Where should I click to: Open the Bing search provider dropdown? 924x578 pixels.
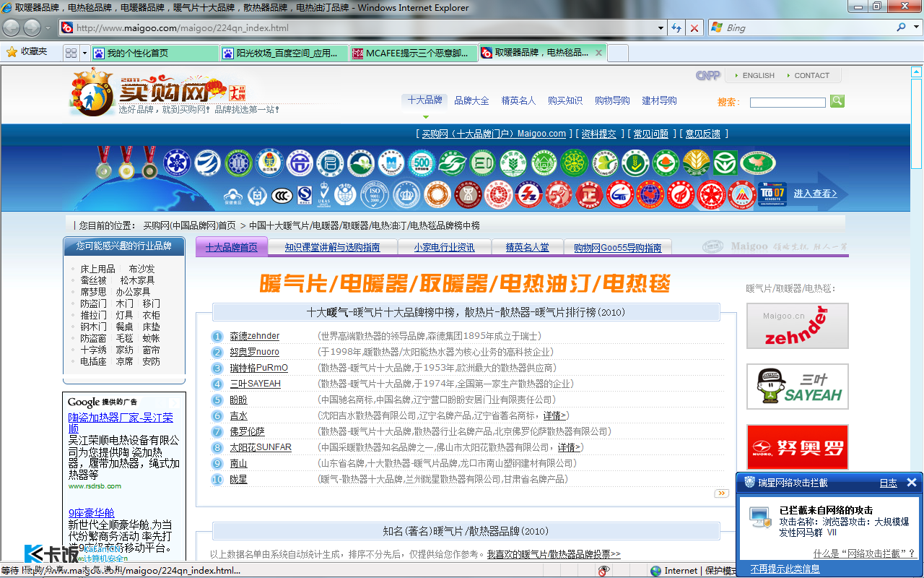[915, 27]
